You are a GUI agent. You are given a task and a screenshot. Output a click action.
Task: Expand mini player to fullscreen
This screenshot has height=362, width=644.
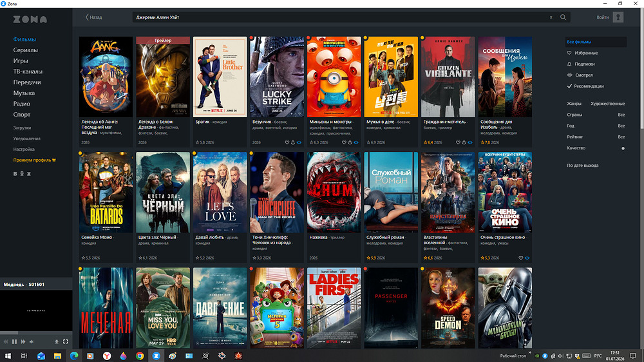[65, 341]
